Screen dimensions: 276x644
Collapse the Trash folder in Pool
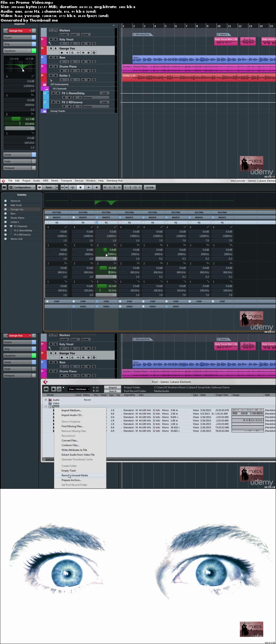46,406
